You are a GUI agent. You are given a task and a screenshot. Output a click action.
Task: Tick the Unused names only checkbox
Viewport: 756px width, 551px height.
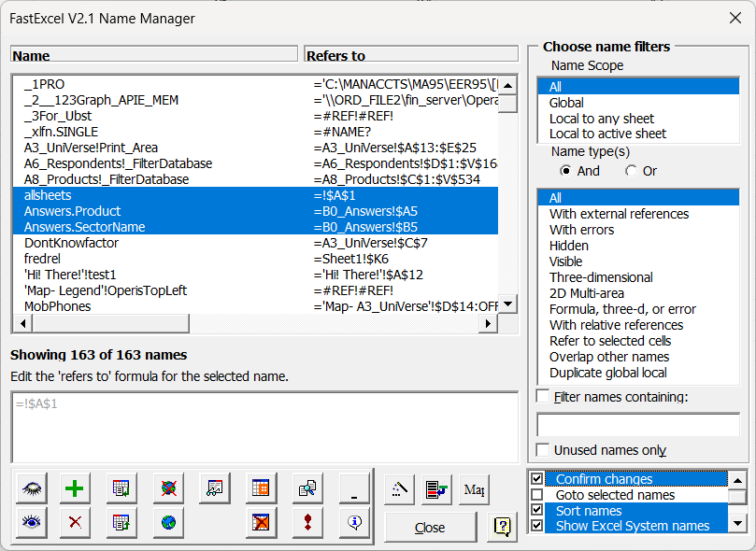[x=543, y=450]
